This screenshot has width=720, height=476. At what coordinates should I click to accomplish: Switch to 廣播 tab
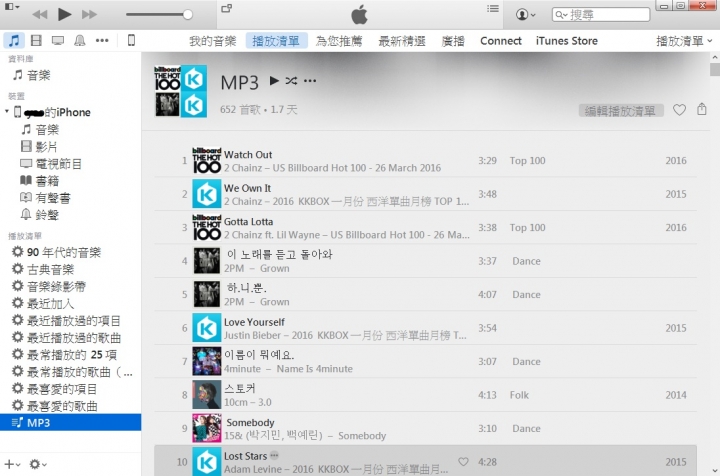(453, 41)
